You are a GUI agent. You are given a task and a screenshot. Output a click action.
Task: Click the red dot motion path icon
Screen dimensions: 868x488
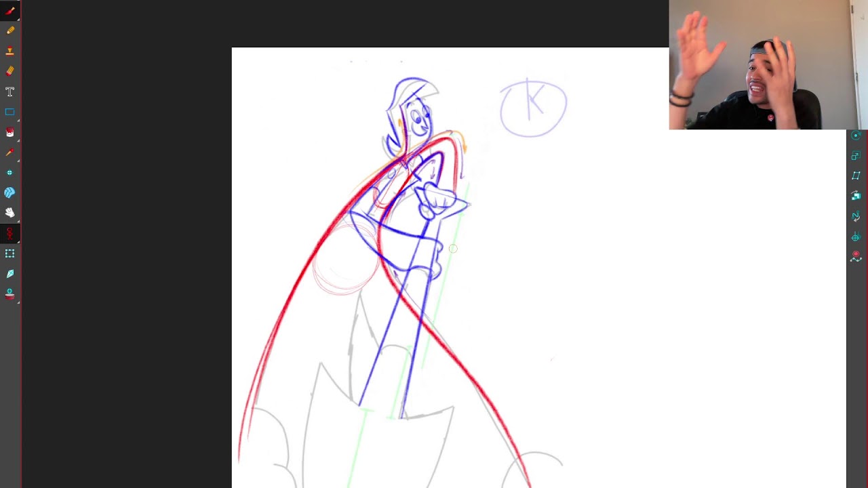click(x=856, y=256)
